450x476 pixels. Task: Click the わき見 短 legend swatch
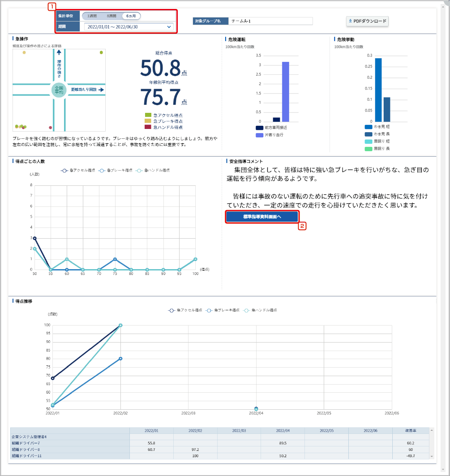[369, 127]
